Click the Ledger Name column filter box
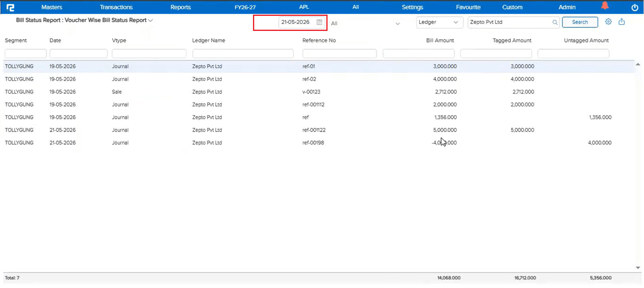Screen dimensions: 644x288 243,53
